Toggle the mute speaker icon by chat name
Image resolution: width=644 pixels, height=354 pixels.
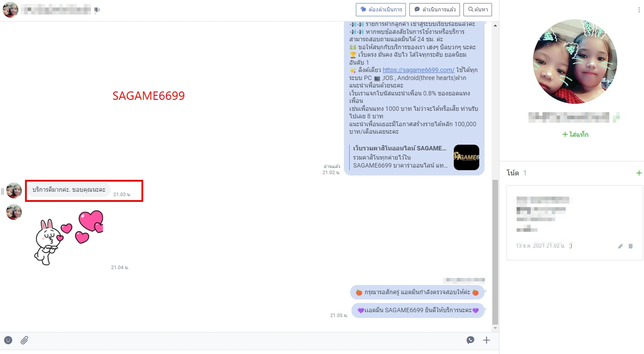[97, 10]
